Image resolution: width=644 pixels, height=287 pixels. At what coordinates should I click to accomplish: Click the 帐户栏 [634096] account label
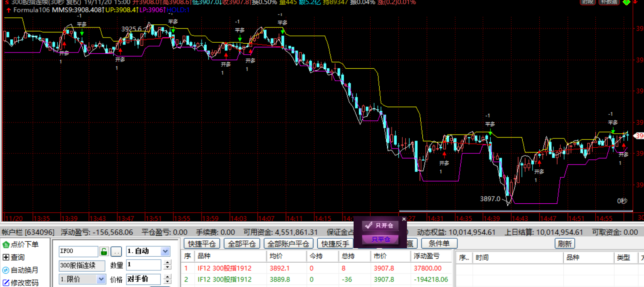(x=28, y=232)
